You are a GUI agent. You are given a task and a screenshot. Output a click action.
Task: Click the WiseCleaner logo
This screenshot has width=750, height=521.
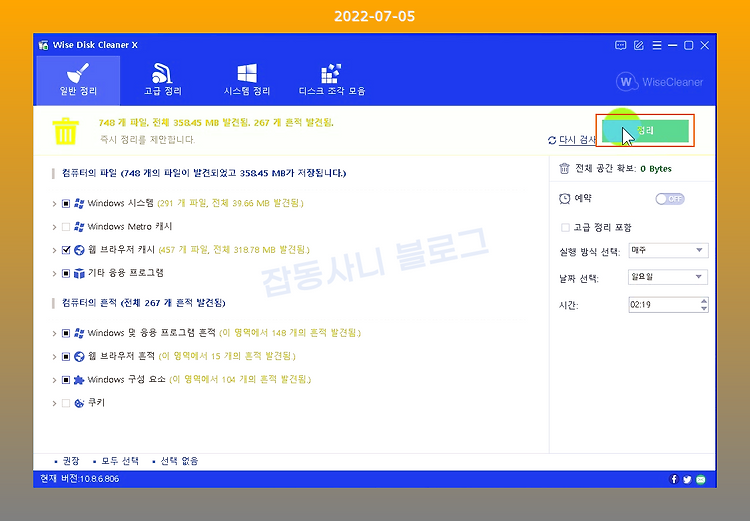click(660, 82)
